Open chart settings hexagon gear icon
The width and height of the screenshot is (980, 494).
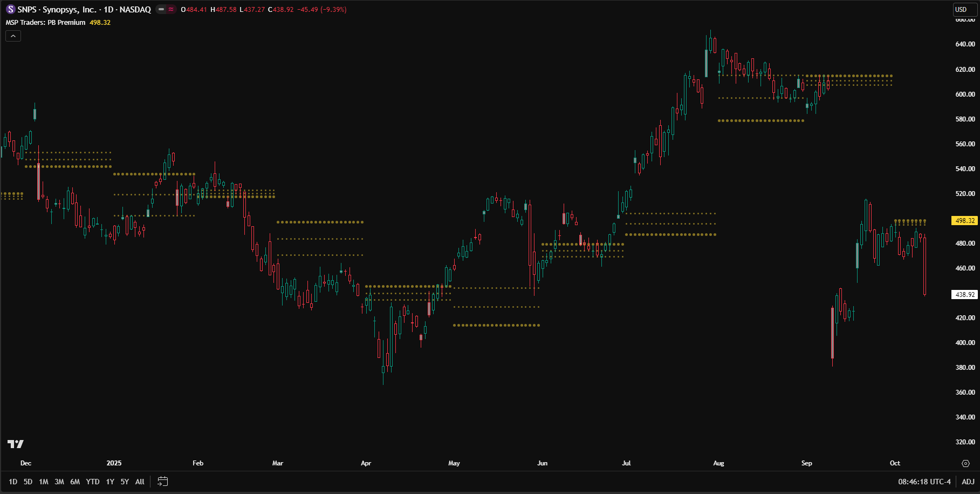point(965,463)
